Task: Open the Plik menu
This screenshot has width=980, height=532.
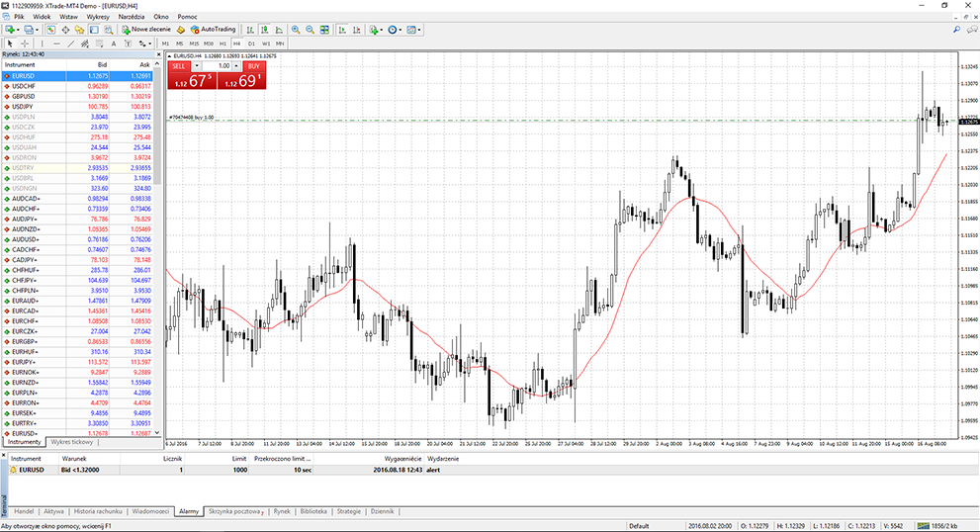Action: 19,17
